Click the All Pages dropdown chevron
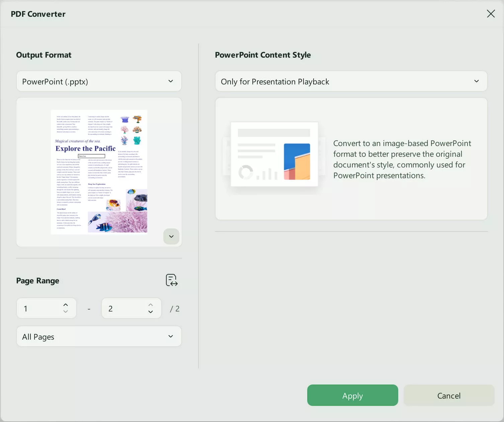 [x=171, y=336]
